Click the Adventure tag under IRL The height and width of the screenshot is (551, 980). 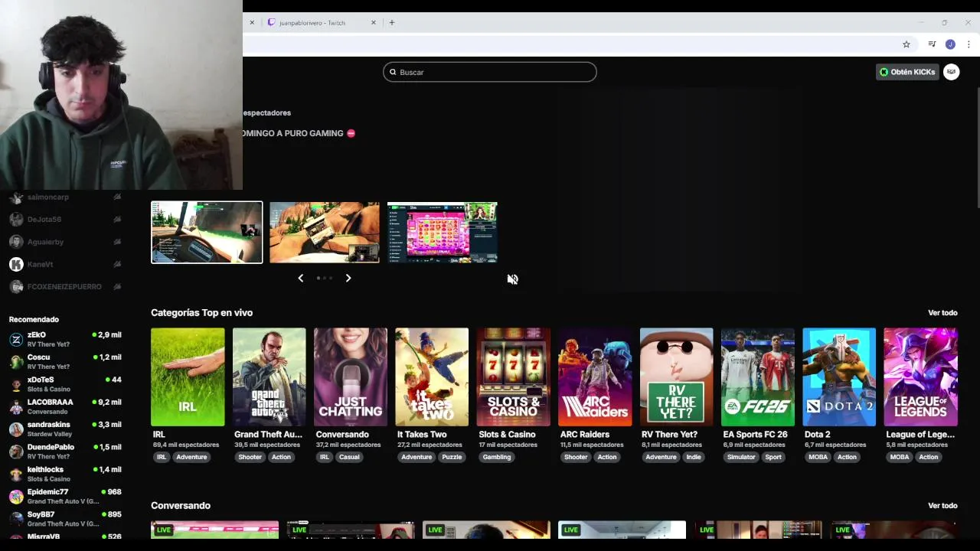[191, 457]
